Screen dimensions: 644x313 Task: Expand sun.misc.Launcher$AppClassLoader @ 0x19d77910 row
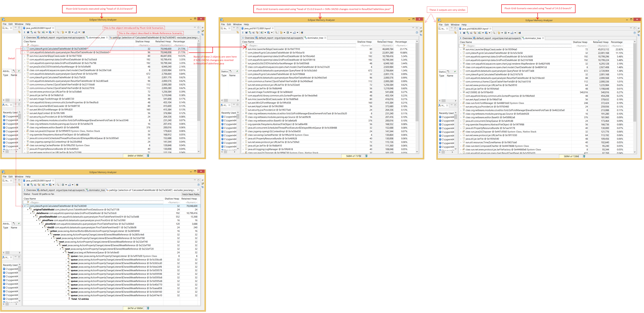(243, 49)
